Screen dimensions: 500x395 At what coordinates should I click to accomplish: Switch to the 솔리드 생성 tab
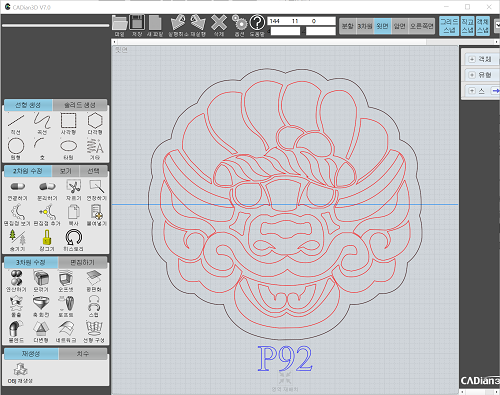(x=80, y=105)
